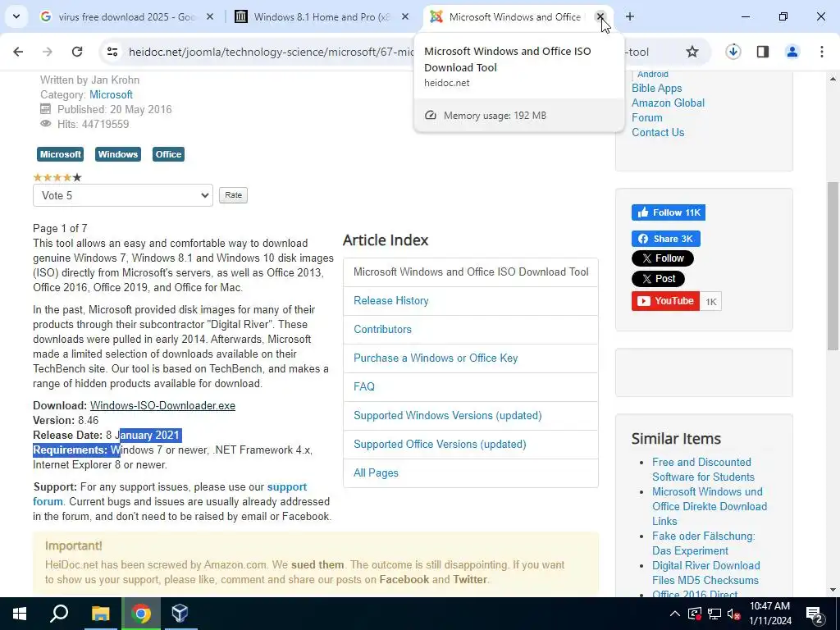Open FAQ in Article Index
Viewport: 840px width, 630px height.
coord(363,387)
